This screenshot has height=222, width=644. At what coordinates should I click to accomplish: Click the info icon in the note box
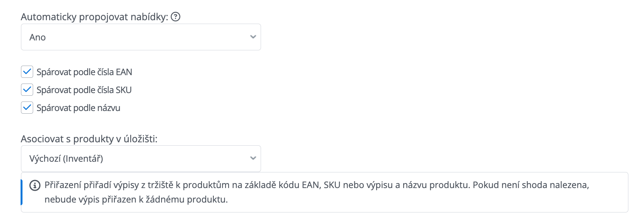(x=35, y=185)
